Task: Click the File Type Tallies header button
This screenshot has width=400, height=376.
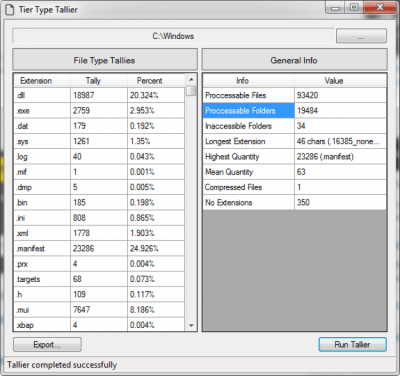Action: pyautogui.click(x=105, y=60)
